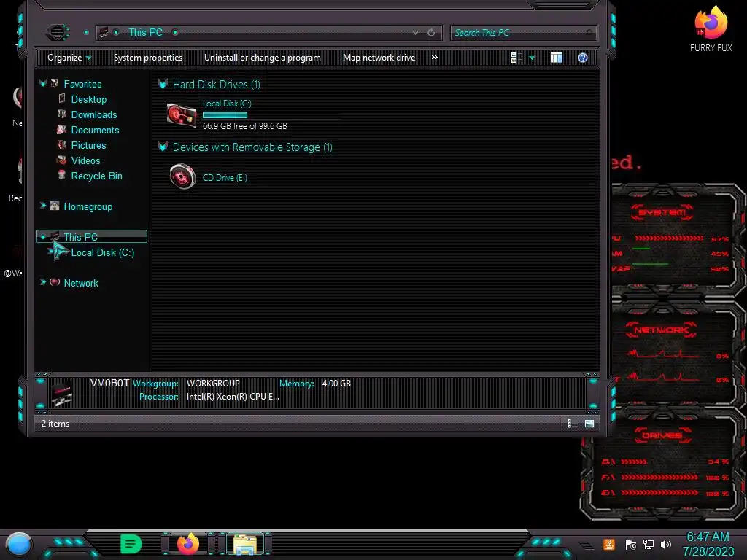Click the Network globe icon
Screen dimensions: 747x560
pyautogui.click(x=55, y=282)
